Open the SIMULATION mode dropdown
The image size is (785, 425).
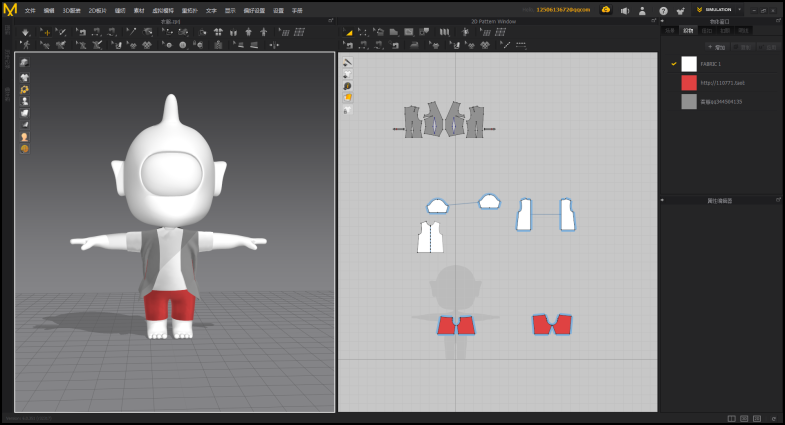point(740,9)
